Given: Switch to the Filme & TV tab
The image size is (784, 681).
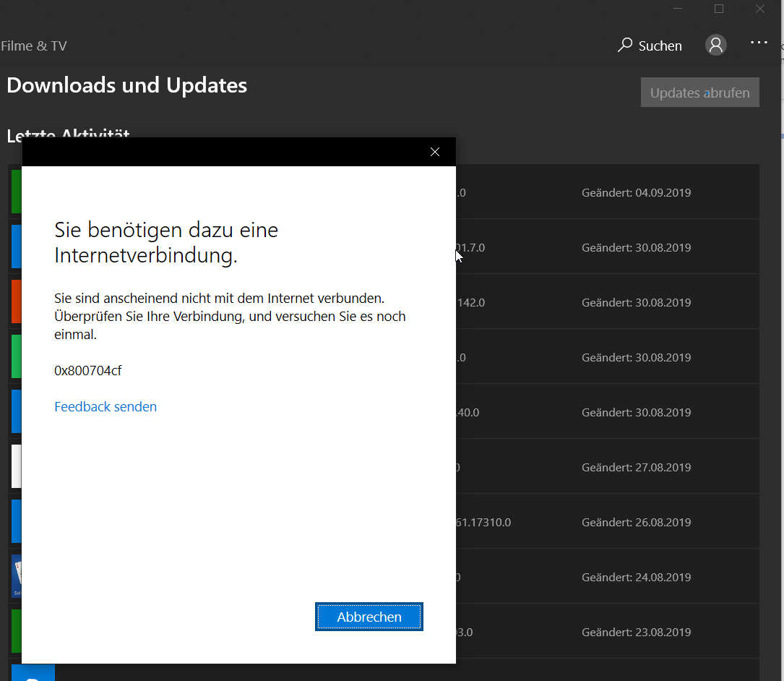Looking at the screenshot, I should (x=34, y=46).
